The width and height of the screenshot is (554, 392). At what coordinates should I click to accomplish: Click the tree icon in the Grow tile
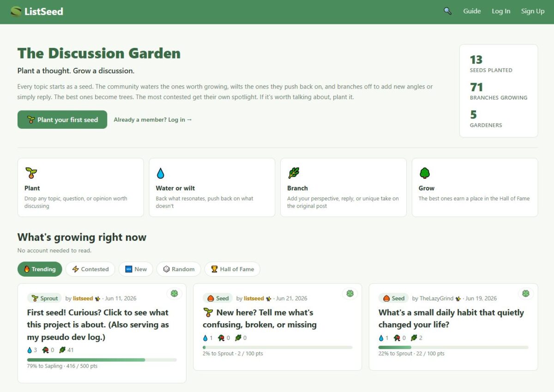click(425, 173)
